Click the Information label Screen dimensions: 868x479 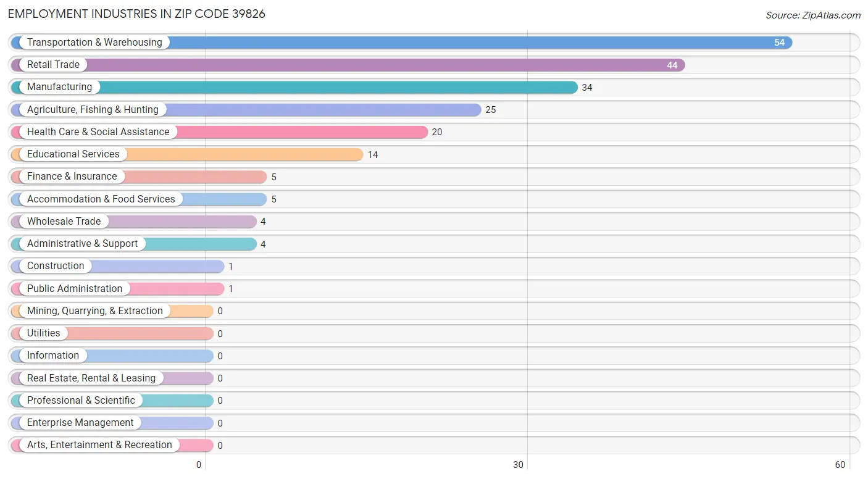53,355
